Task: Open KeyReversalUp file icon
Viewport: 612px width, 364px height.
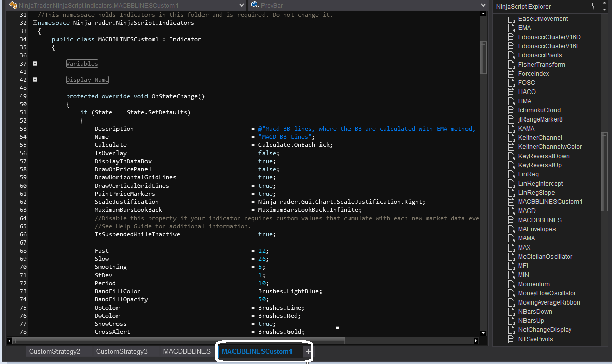Action: tap(512, 165)
